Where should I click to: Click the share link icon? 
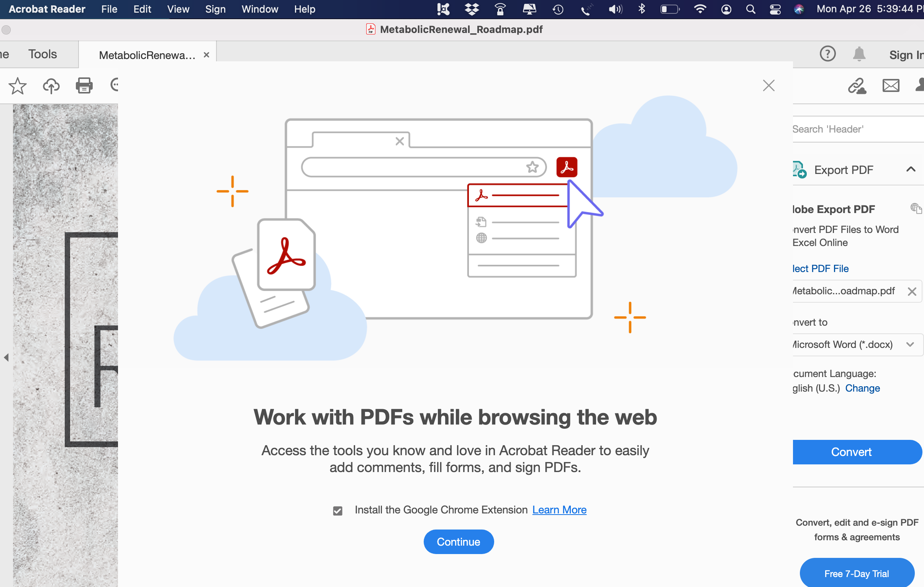point(857,85)
